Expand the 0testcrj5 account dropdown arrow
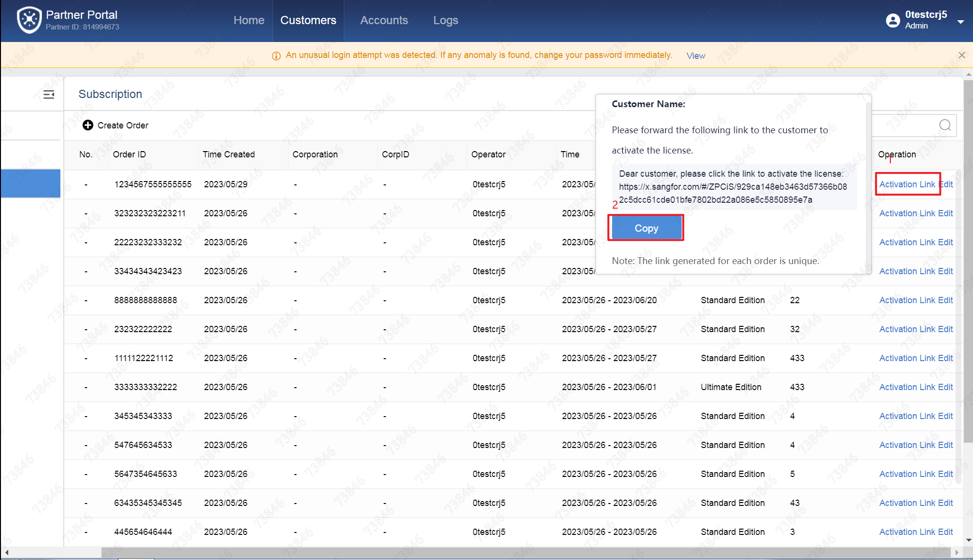The width and height of the screenshot is (973, 560). [x=960, y=22]
